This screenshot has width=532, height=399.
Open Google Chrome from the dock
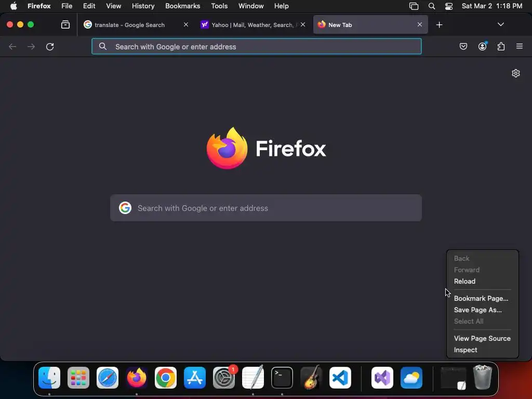[x=166, y=378]
